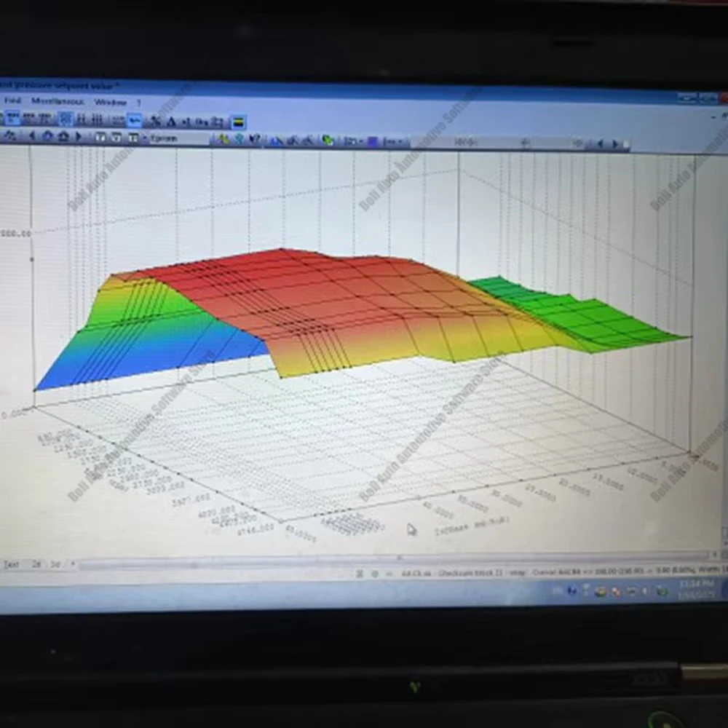The height and width of the screenshot is (728, 728).
Task: Open the taskbar clock and date
Action: coord(695,588)
